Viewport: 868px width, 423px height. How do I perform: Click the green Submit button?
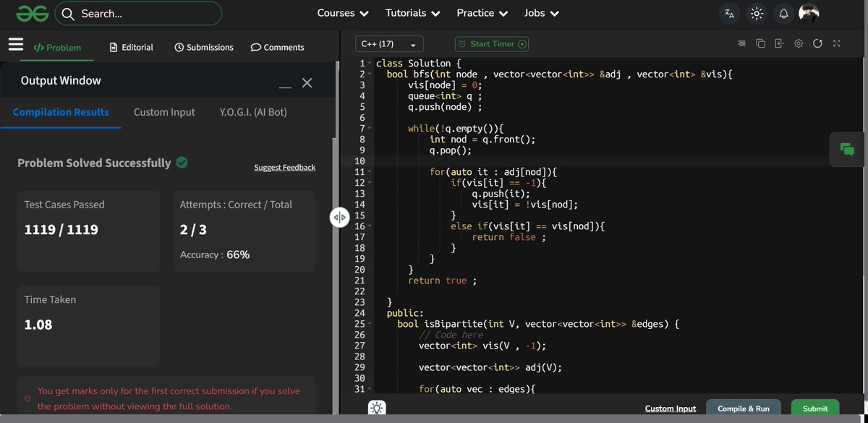(x=815, y=409)
